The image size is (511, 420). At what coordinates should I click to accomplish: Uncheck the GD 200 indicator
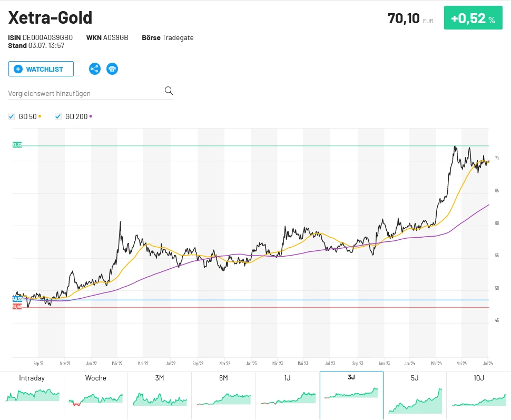coord(58,116)
